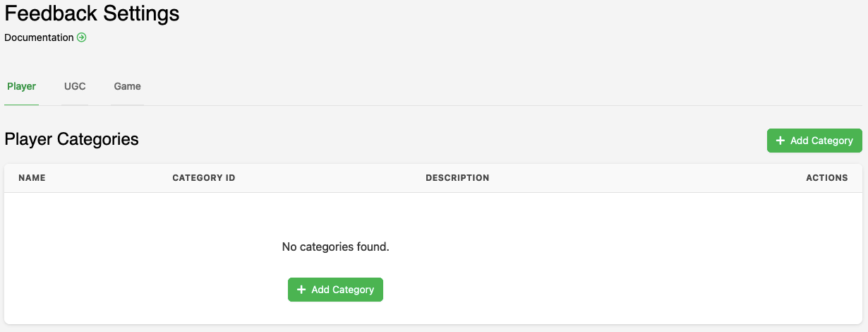Select the DESCRIPTION column header
The height and width of the screenshot is (332, 868).
[x=457, y=178]
